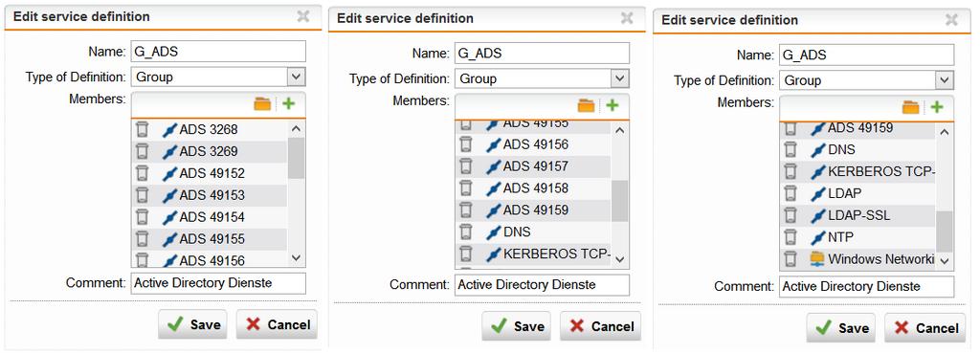This screenshot has height=353, width=980.
Task: Click Save in the right dialog
Action: pyautogui.click(x=840, y=328)
